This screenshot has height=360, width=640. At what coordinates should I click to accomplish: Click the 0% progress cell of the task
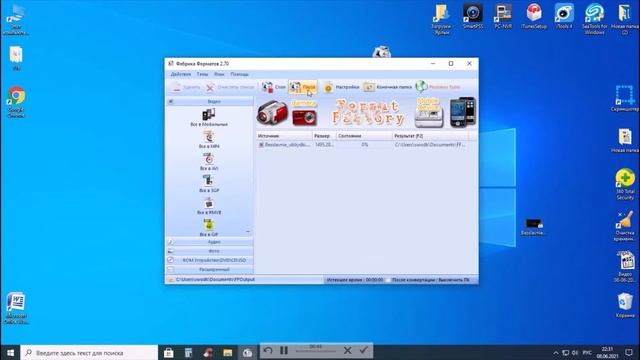pos(364,144)
